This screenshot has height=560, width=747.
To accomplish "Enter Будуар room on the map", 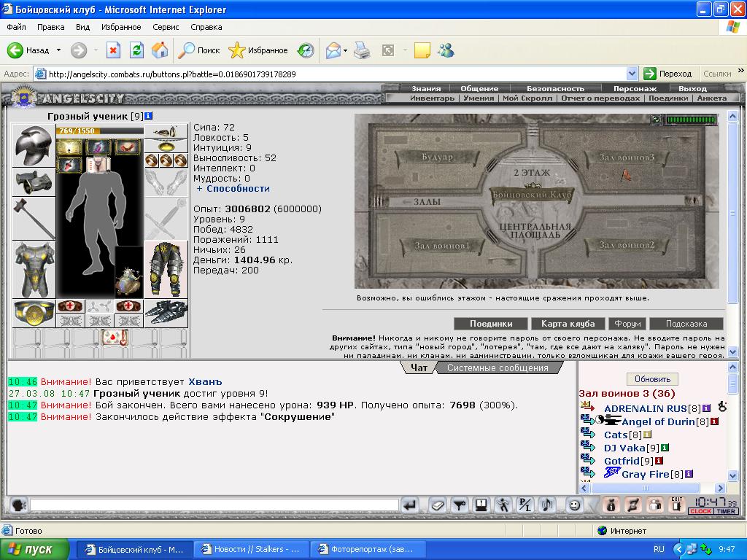I will coord(438,157).
